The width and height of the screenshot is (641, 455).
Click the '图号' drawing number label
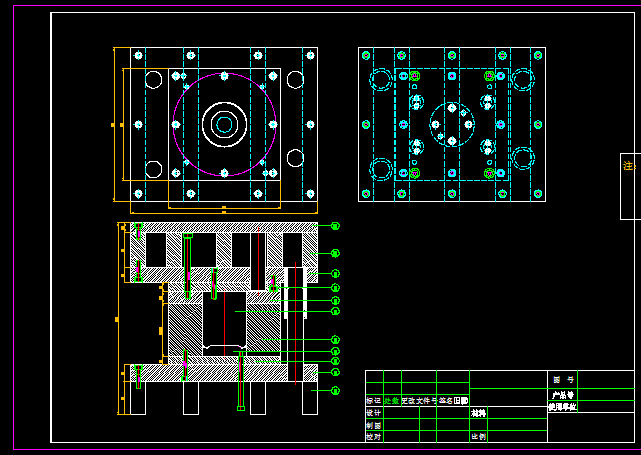[563, 380]
